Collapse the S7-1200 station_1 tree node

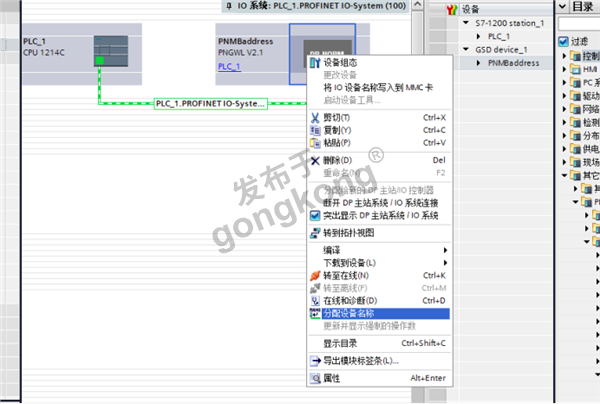[x=466, y=23]
